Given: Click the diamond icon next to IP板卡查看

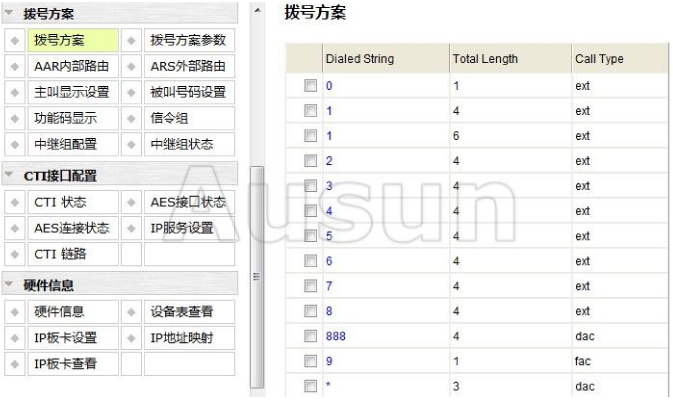Looking at the screenshot, I should click(15, 364).
